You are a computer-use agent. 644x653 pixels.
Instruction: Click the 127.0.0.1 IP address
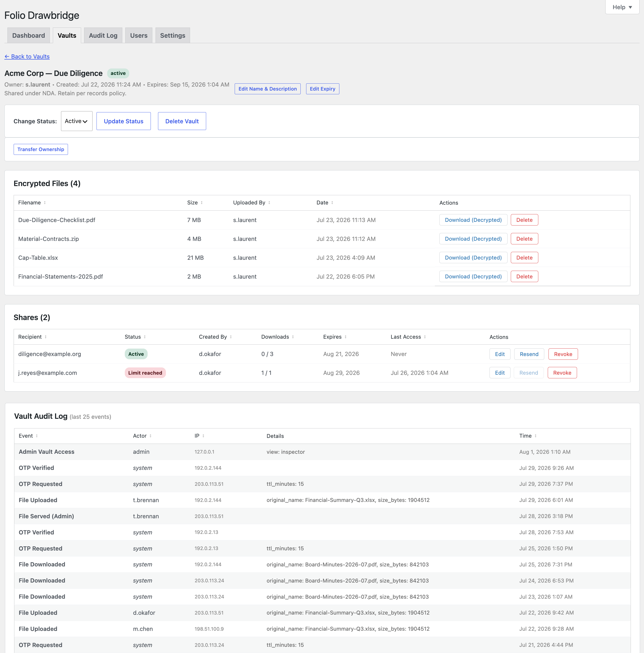coord(204,452)
